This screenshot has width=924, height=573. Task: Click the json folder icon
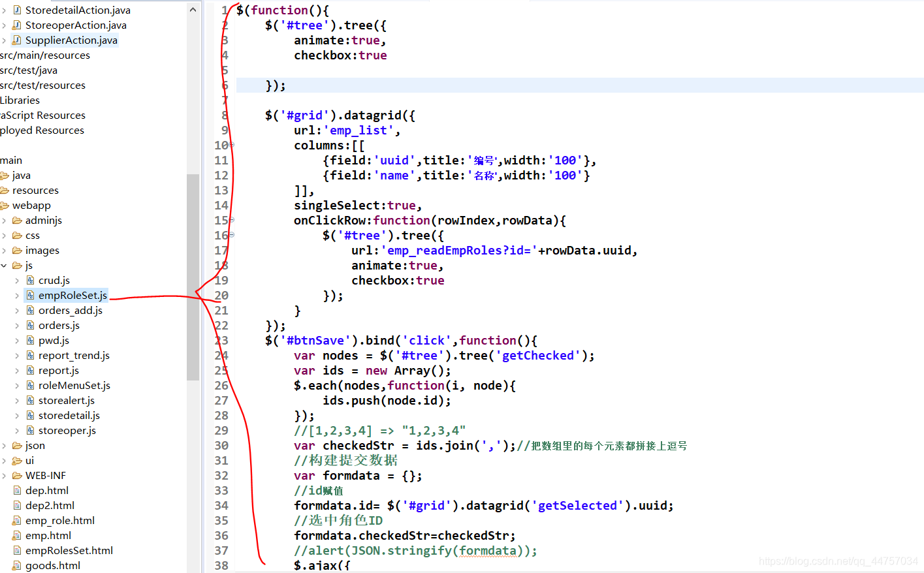click(17, 445)
